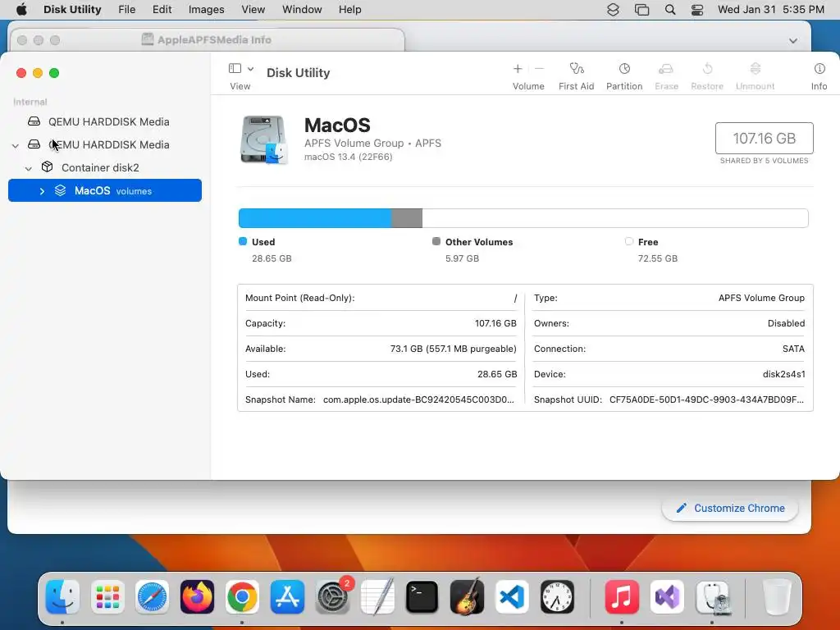Open the Images menu
Viewport: 840px width, 630px height.
point(206,10)
